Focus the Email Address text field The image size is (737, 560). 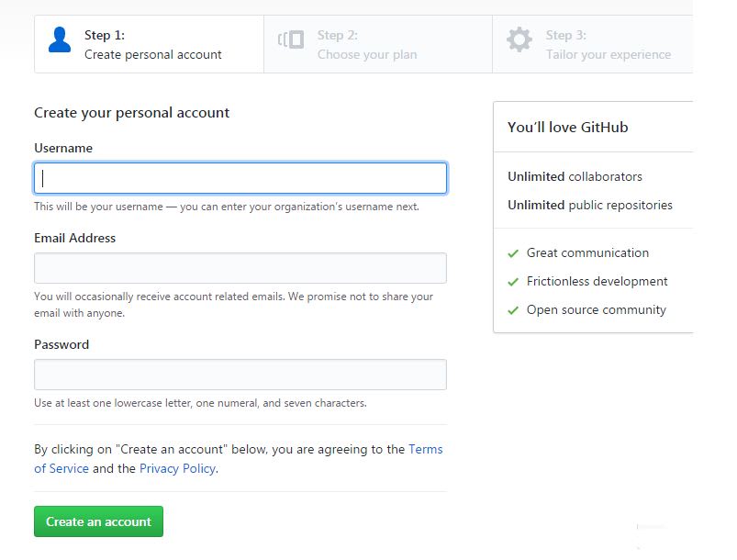240,268
